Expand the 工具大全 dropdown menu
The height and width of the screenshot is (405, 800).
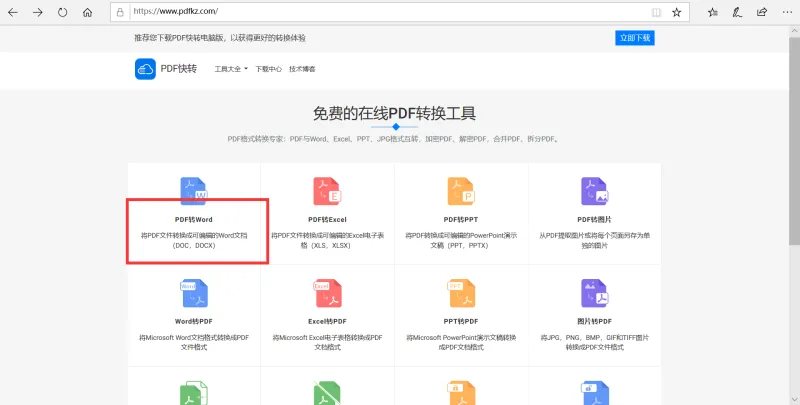[x=231, y=69]
